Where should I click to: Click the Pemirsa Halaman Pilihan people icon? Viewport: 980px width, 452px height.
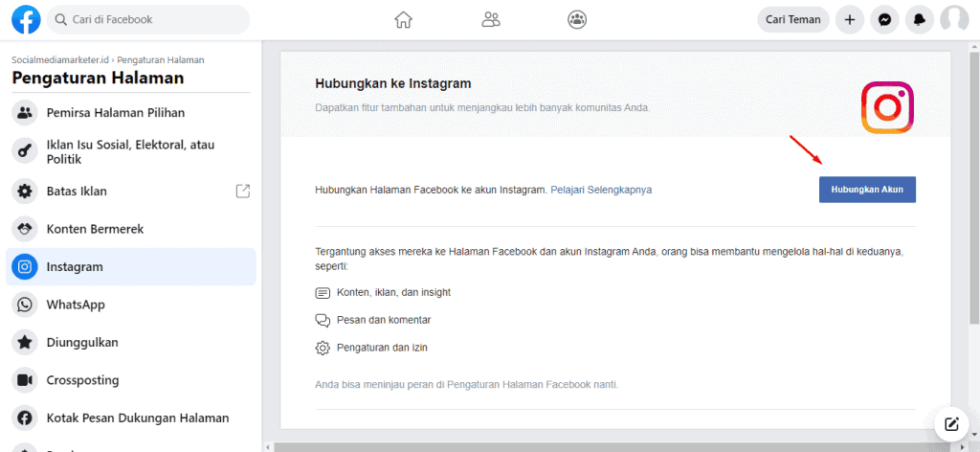click(x=25, y=113)
